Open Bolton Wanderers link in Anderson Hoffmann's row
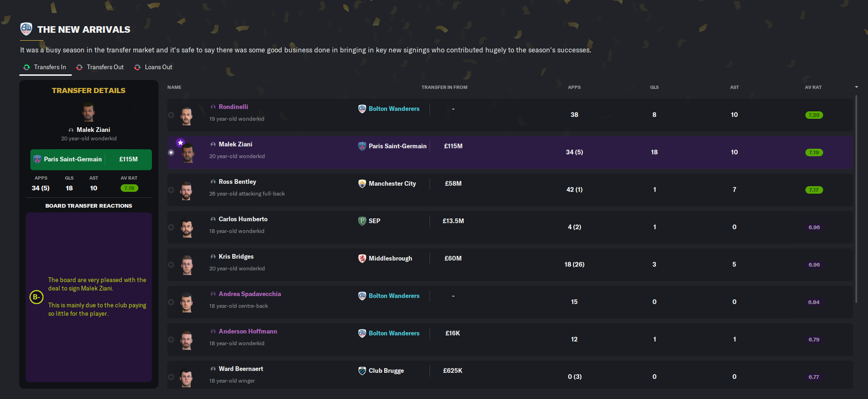 (x=394, y=333)
